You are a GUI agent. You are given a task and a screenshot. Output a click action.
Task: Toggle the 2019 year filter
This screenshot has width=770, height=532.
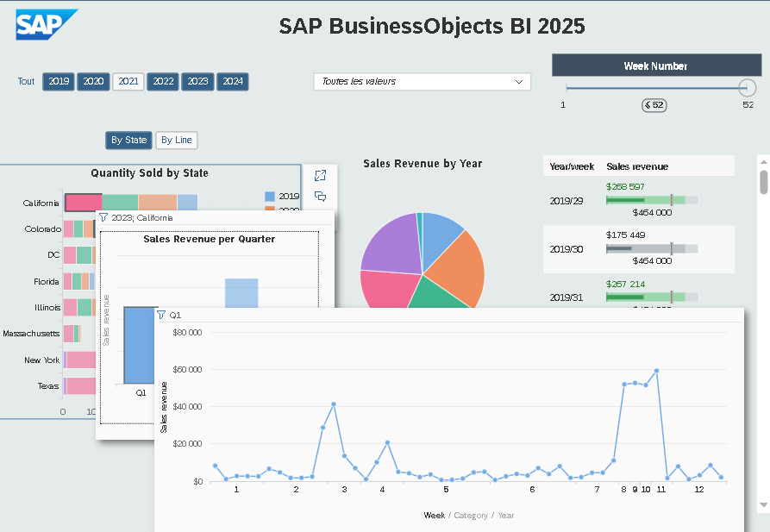(x=59, y=82)
